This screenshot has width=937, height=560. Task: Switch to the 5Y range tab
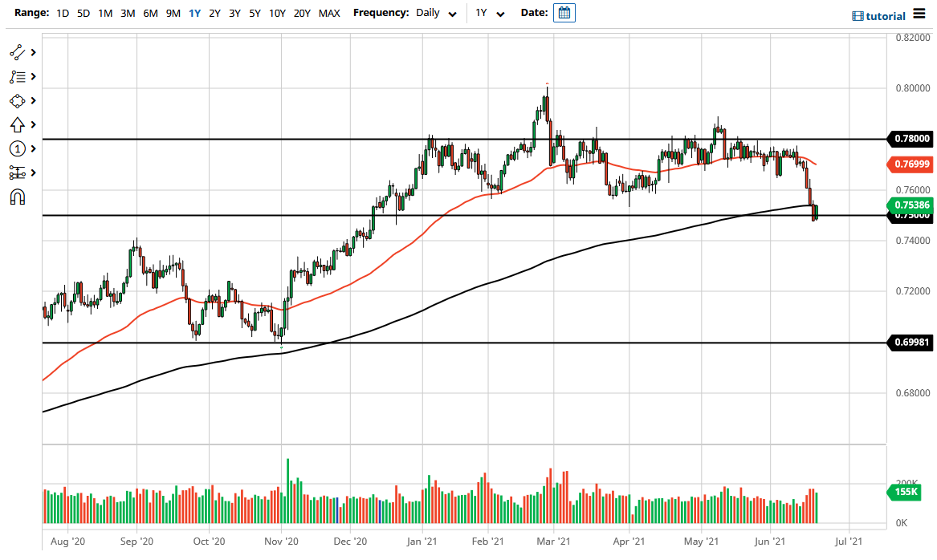tap(255, 13)
